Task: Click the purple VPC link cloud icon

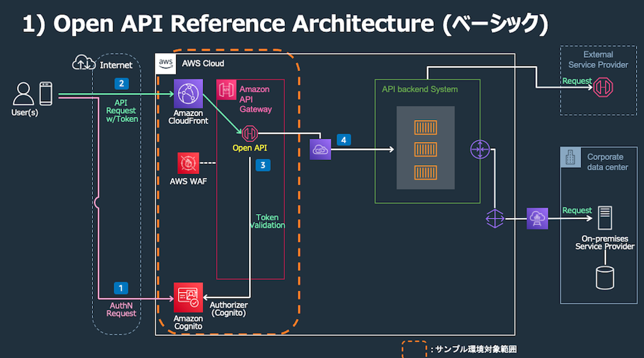Action: tap(320, 149)
